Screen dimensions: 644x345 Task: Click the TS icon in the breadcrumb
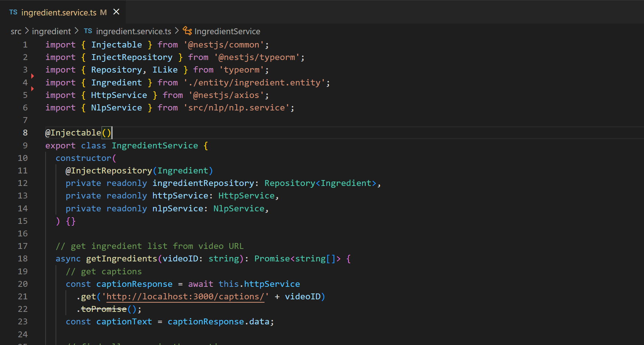click(x=88, y=31)
